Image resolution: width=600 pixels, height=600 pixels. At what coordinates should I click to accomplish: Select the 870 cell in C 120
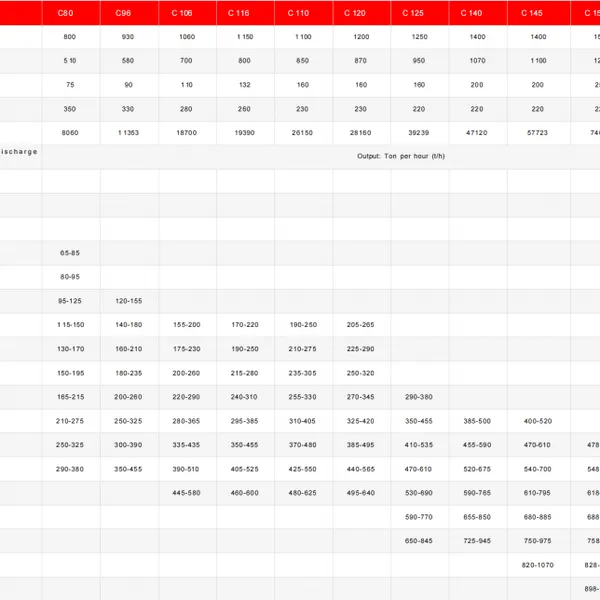(x=360, y=60)
